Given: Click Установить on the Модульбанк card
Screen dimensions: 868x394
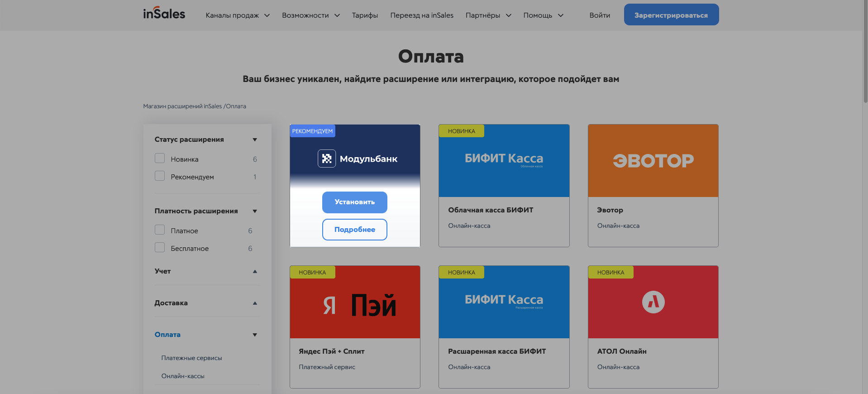Looking at the screenshot, I should 355,202.
